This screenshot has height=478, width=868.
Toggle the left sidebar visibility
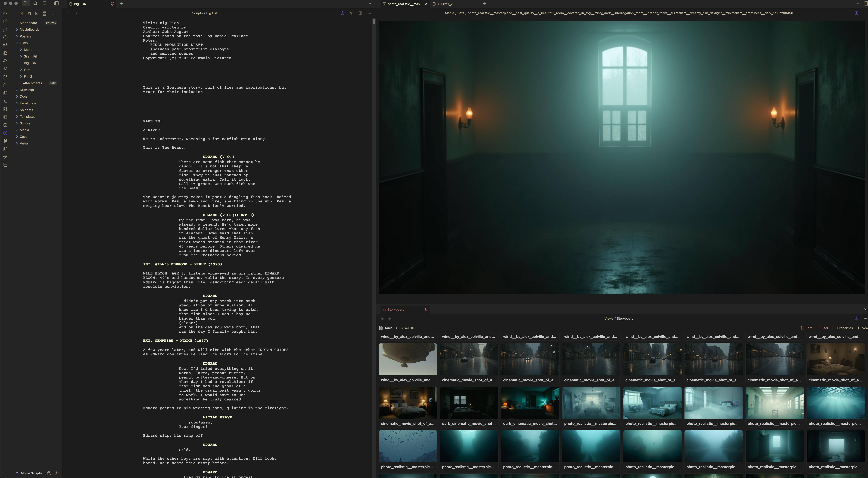pos(57,3)
